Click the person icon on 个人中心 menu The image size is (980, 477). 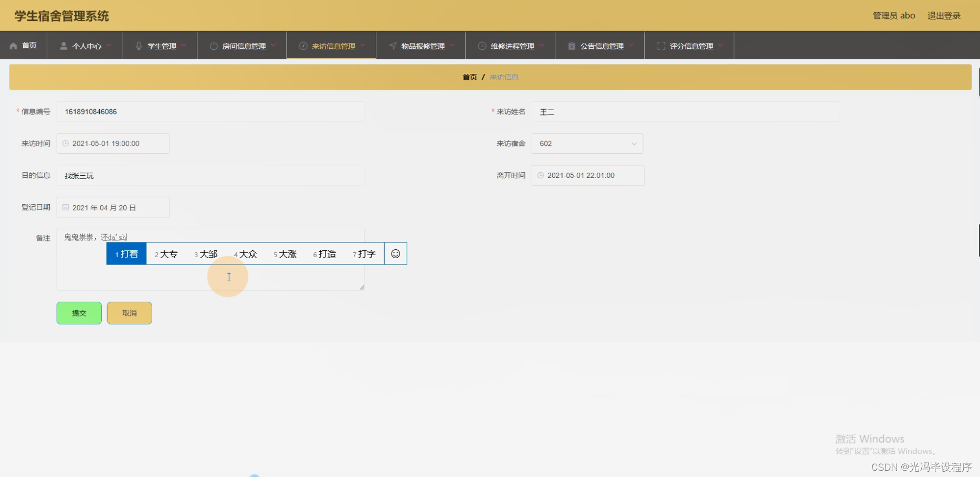click(63, 45)
